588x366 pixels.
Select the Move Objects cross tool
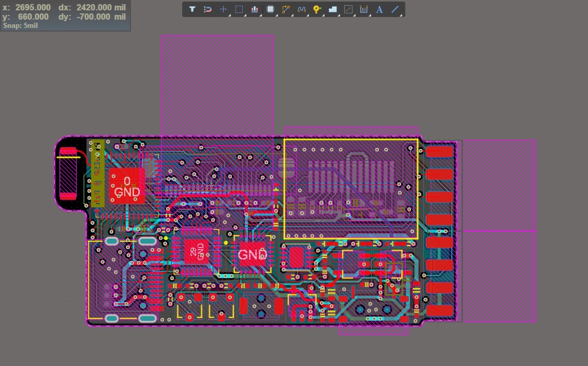coord(223,9)
